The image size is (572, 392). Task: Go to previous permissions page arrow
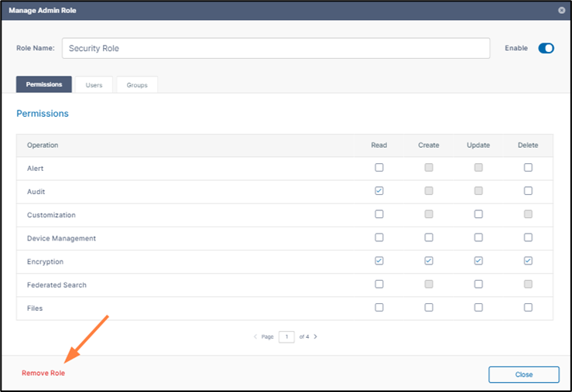[x=255, y=337]
